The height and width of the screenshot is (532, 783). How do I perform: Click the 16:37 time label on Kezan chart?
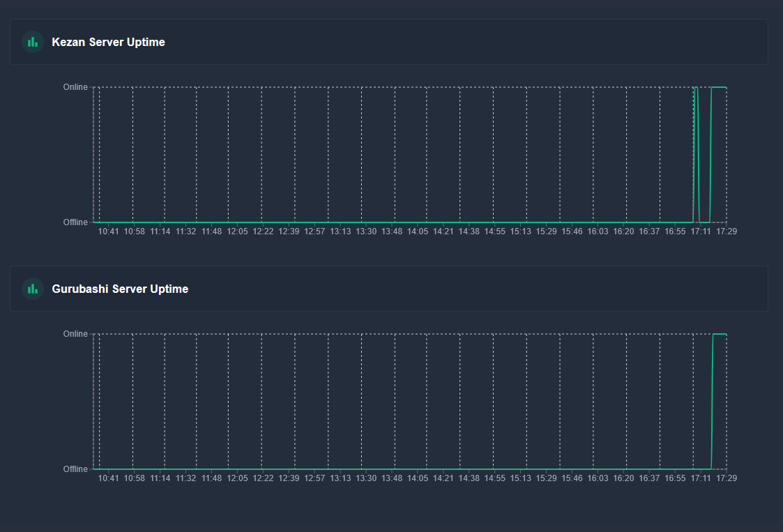649,231
